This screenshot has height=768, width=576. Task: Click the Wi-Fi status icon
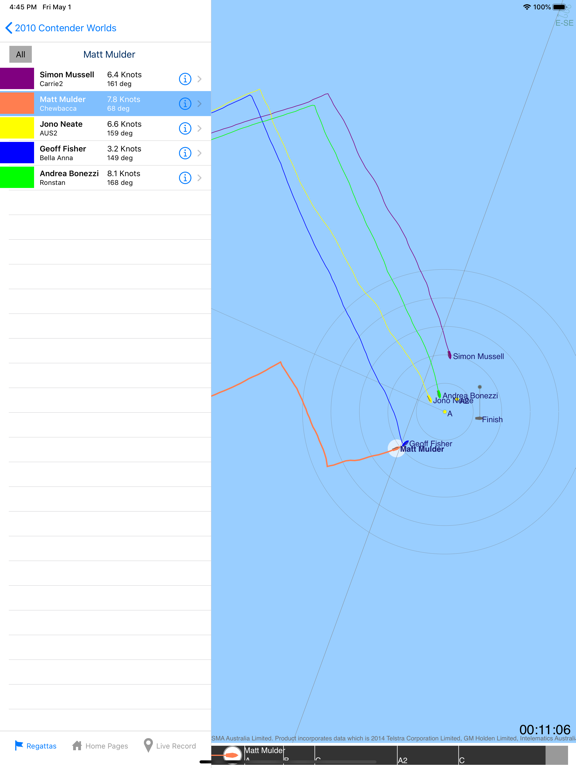pyautogui.click(x=527, y=7)
